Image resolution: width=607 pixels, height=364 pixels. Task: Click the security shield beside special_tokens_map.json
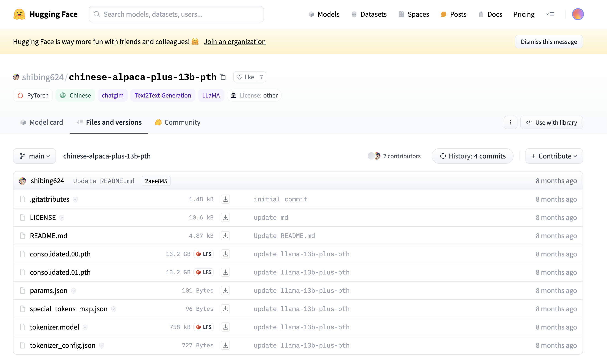(113, 309)
